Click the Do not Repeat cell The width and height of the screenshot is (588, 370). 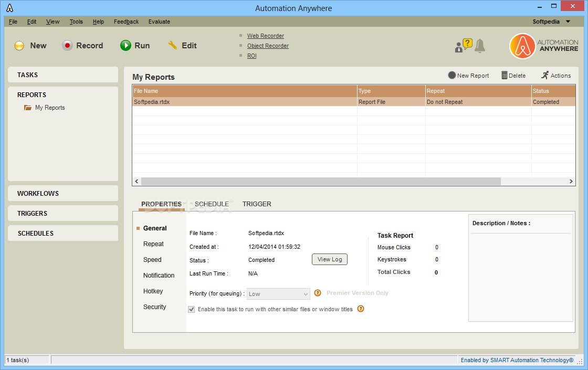point(478,102)
